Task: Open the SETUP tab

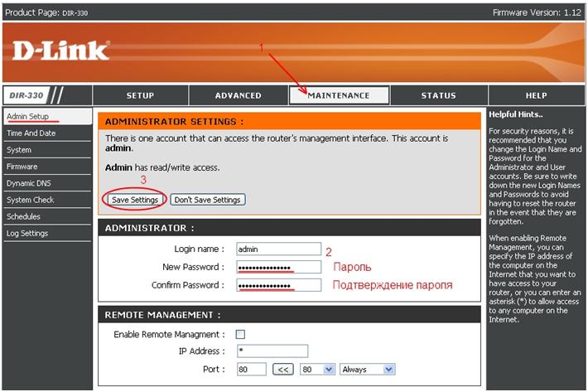Action: tap(140, 95)
